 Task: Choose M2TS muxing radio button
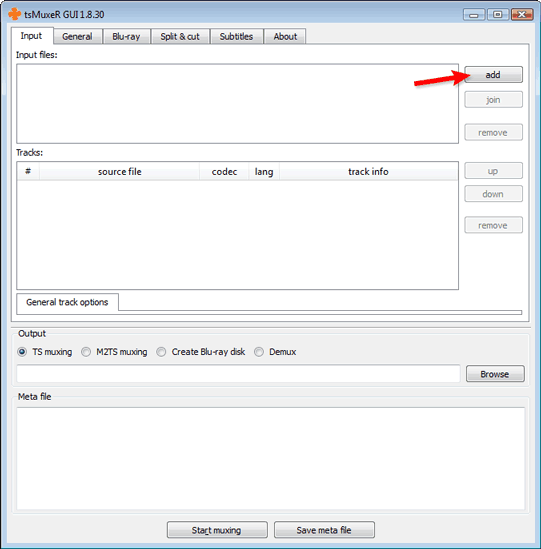tap(86, 352)
